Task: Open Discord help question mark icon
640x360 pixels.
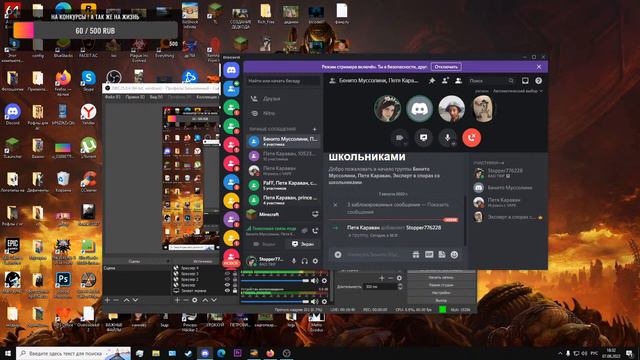Action: 538,81
